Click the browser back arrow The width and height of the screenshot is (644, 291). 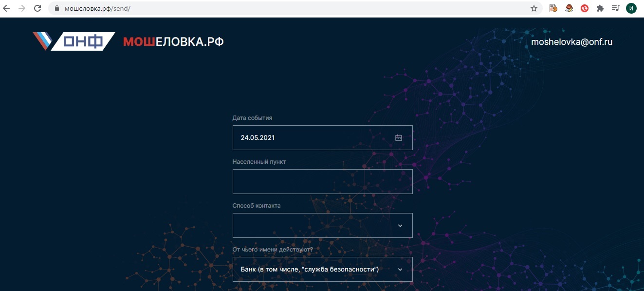(x=7, y=8)
